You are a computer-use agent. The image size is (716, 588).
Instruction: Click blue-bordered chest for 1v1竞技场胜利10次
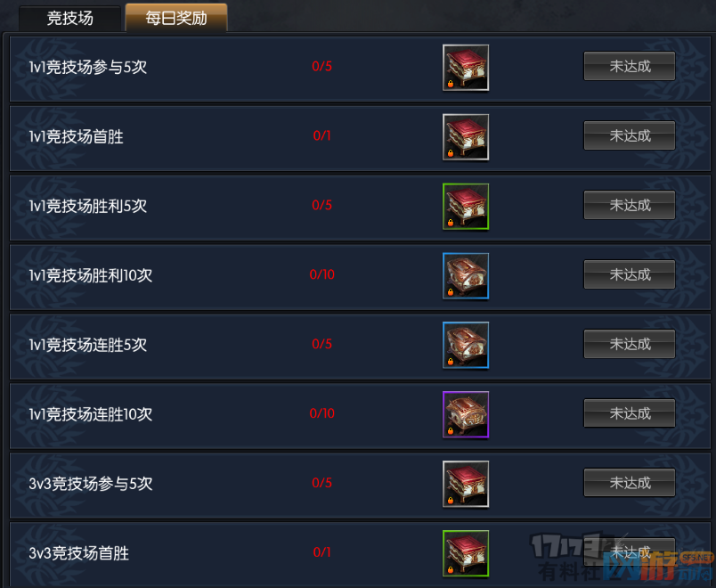coord(466,276)
